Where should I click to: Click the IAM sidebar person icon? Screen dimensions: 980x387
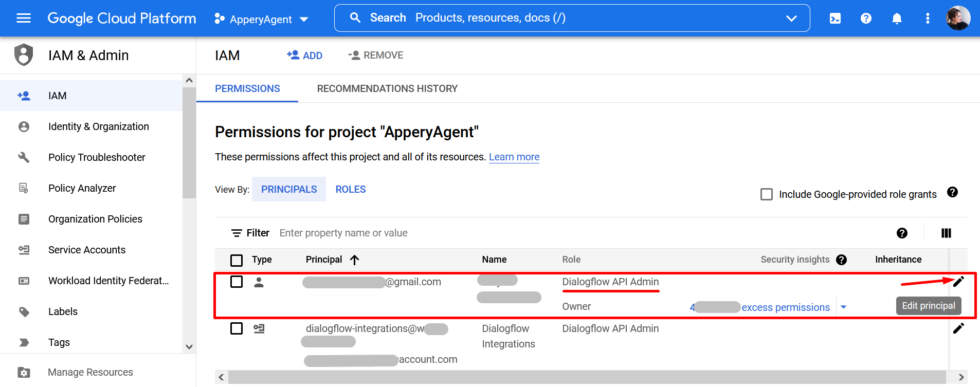click(x=24, y=96)
